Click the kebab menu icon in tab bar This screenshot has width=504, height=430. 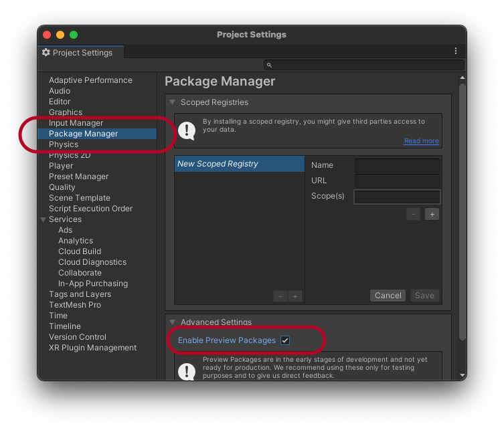pos(455,51)
